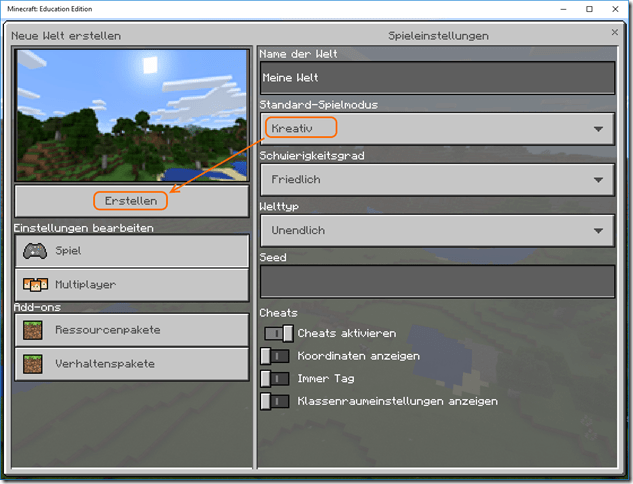Open the Standard-Spielmodus dropdown showing Kreativ

click(x=436, y=128)
